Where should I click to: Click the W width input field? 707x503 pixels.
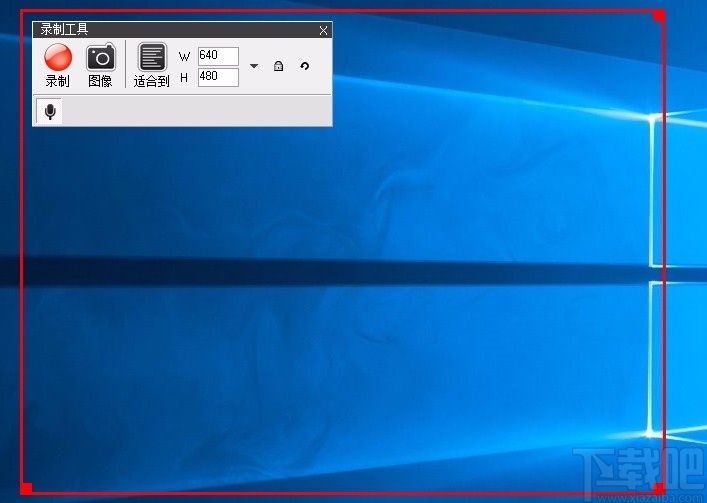point(218,56)
